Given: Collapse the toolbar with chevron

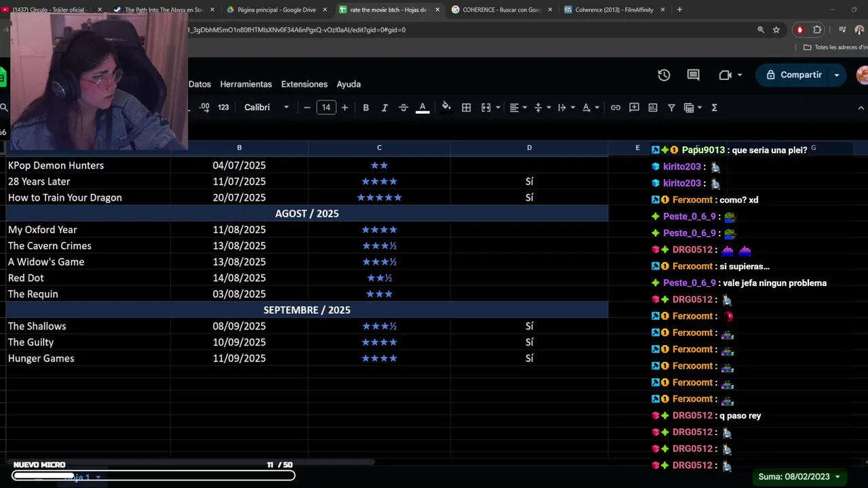Looking at the screenshot, I should tap(861, 107).
